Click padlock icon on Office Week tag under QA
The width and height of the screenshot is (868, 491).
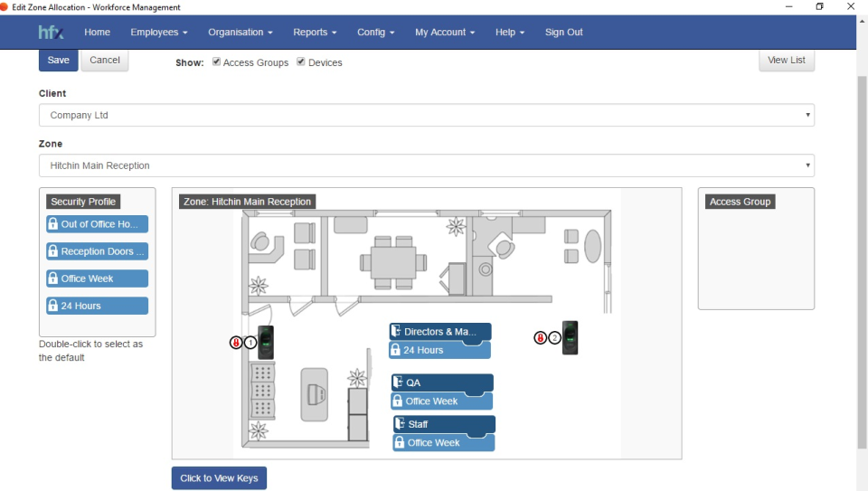pyautogui.click(x=398, y=401)
